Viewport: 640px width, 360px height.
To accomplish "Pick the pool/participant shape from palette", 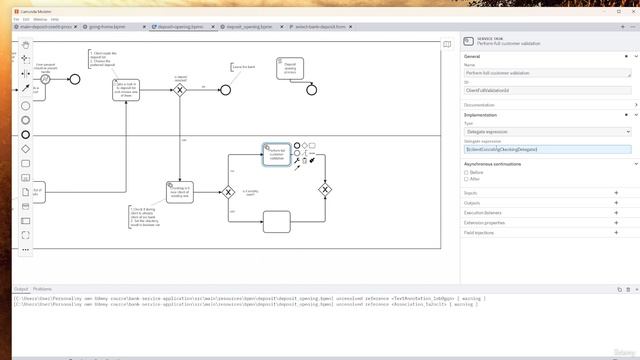I will pyautogui.click(x=25, y=221).
